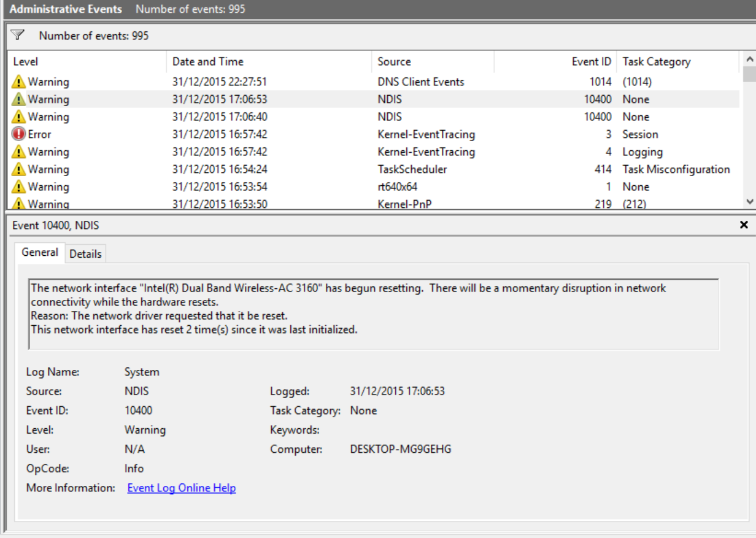The image size is (756, 538).
Task: Sort by the Date and Time column header
Action: point(269,61)
